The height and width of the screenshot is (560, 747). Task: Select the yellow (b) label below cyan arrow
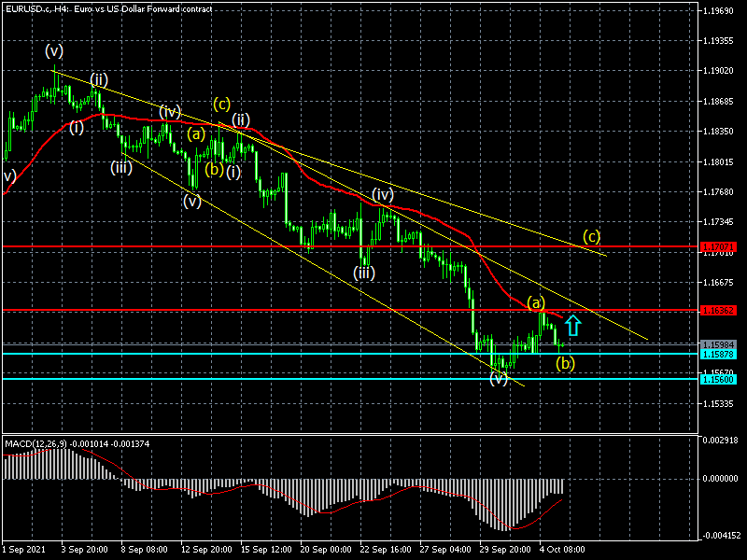click(566, 363)
